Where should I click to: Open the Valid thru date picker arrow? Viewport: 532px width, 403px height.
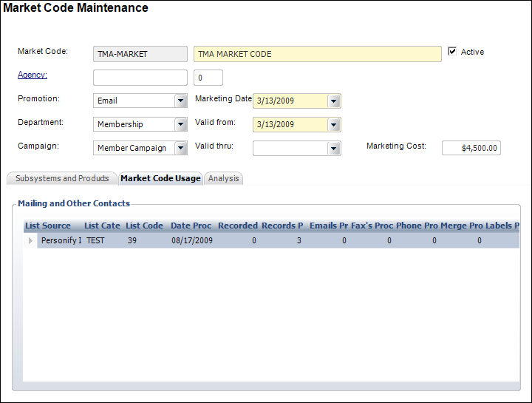point(334,149)
